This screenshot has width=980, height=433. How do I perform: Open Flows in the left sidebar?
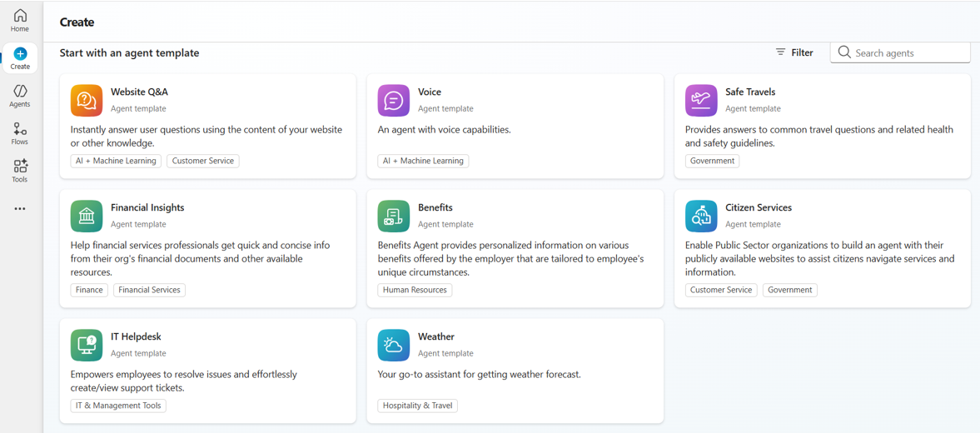point(20,133)
